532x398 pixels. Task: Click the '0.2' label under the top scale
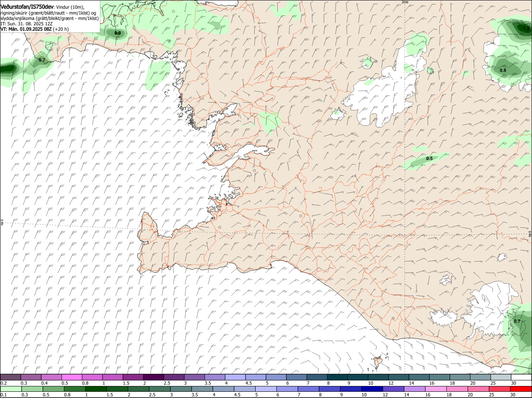coord(3,383)
